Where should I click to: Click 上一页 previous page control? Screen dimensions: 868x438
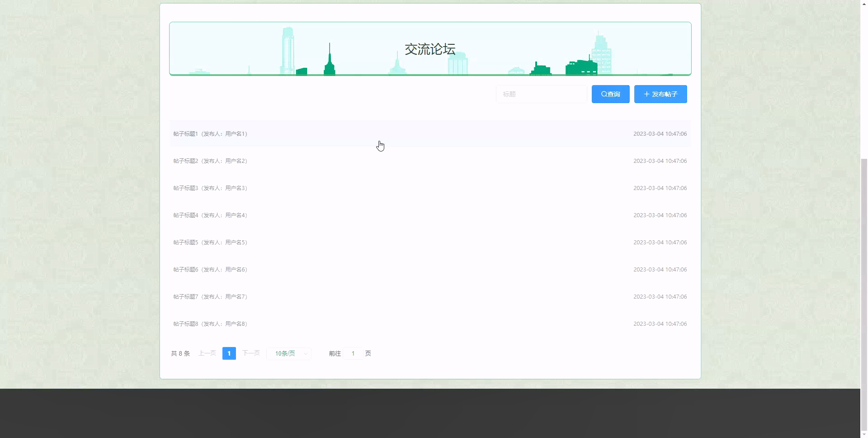207,353
